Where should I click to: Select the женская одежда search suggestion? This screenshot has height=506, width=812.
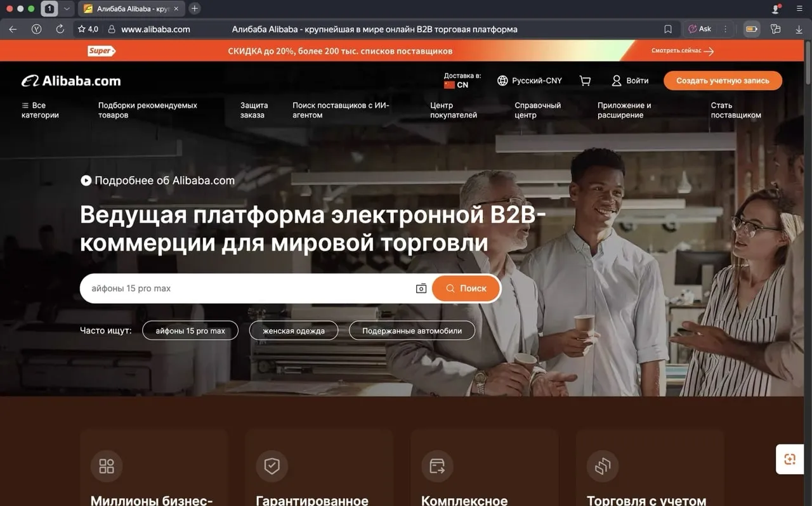coord(293,330)
